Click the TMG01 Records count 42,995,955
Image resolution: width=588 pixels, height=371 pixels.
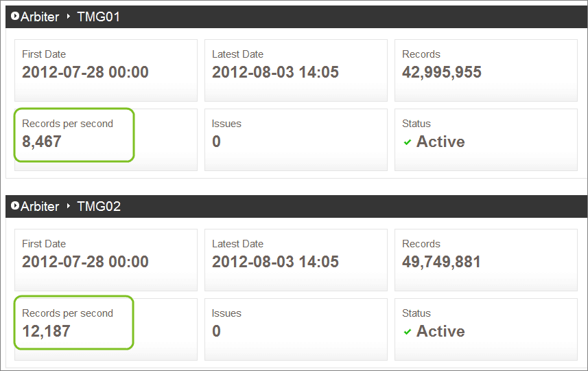(x=442, y=72)
